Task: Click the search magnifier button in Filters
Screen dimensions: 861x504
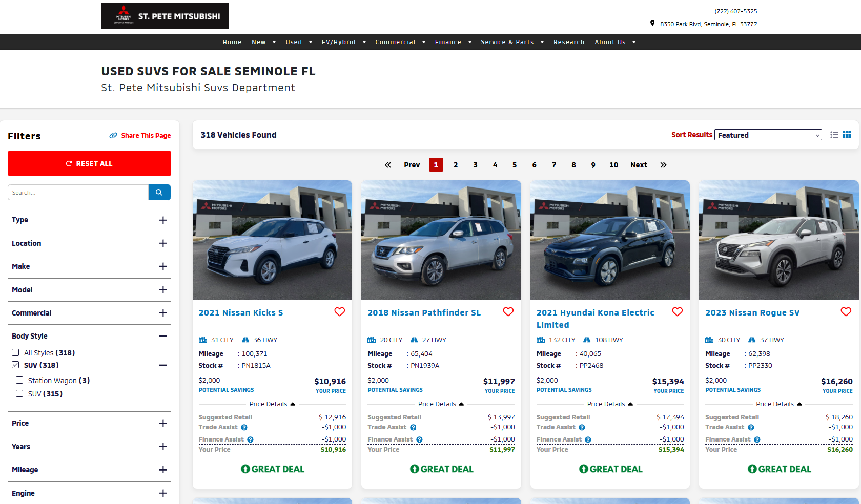Action: (159, 193)
